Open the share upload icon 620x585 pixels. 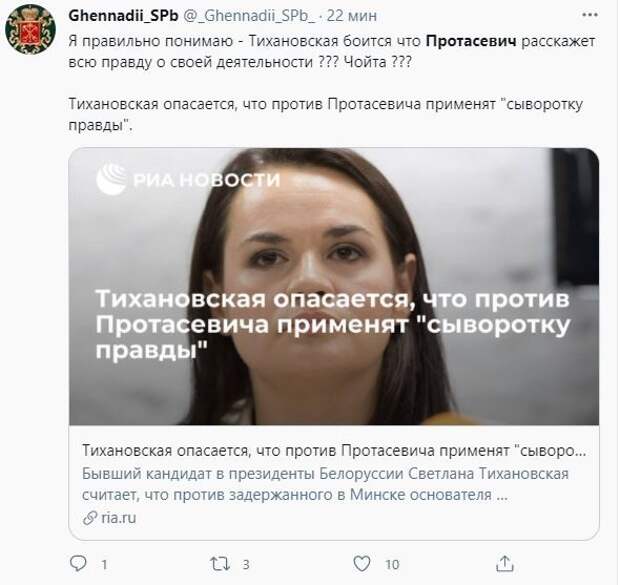[505, 563]
